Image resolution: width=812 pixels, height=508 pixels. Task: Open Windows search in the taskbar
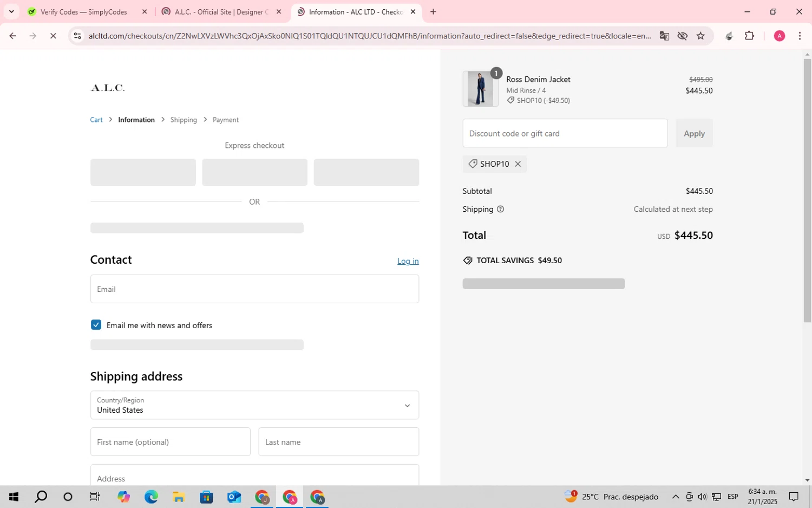coord(41,497)
